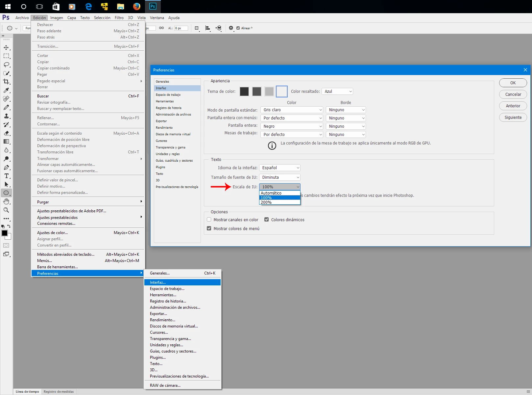Screen dimensions: 532x395
Task: Click the foreground color swatch
Action: [x=5, y=233]
